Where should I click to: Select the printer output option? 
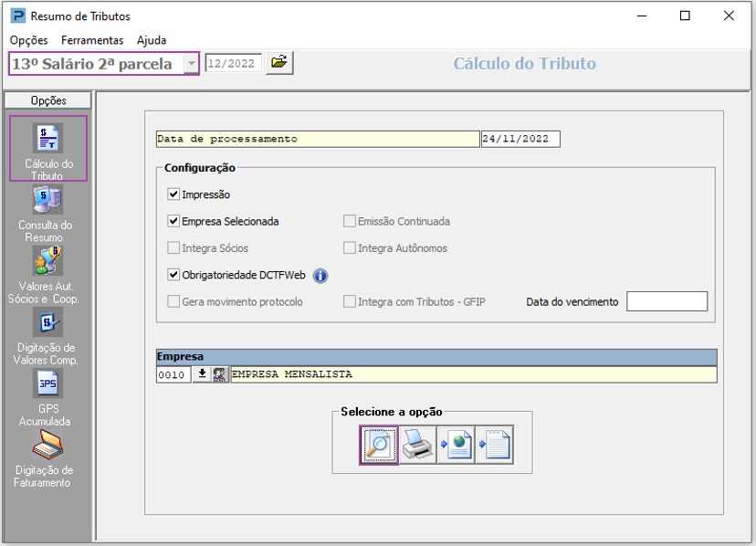coord(417,446)
